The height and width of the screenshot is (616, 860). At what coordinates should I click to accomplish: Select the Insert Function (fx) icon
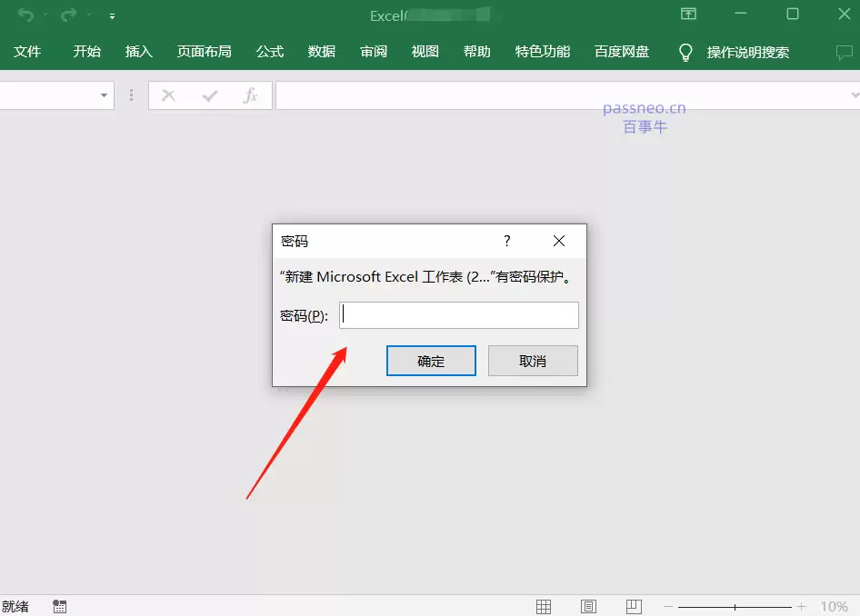click(x=251, y=94)
